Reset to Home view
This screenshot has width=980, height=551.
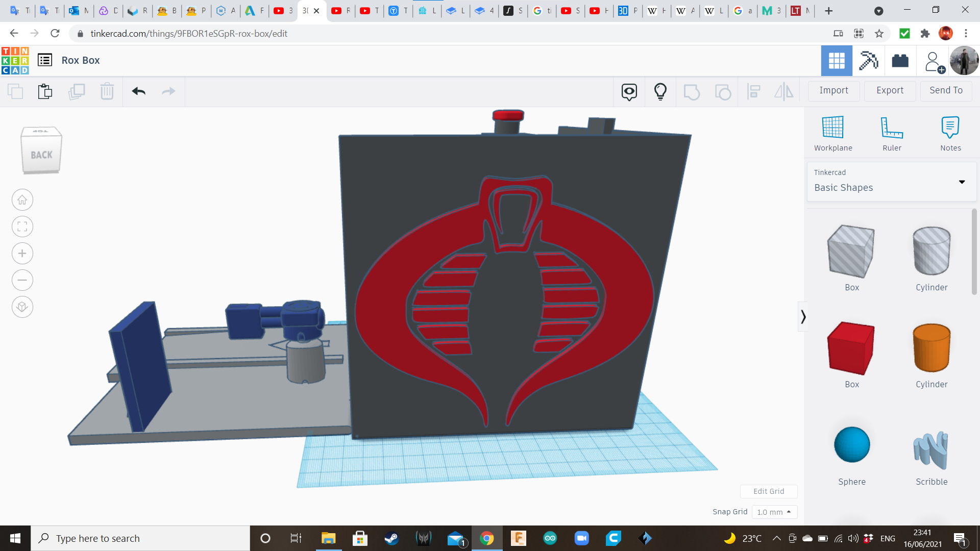(x=22, y=200)
